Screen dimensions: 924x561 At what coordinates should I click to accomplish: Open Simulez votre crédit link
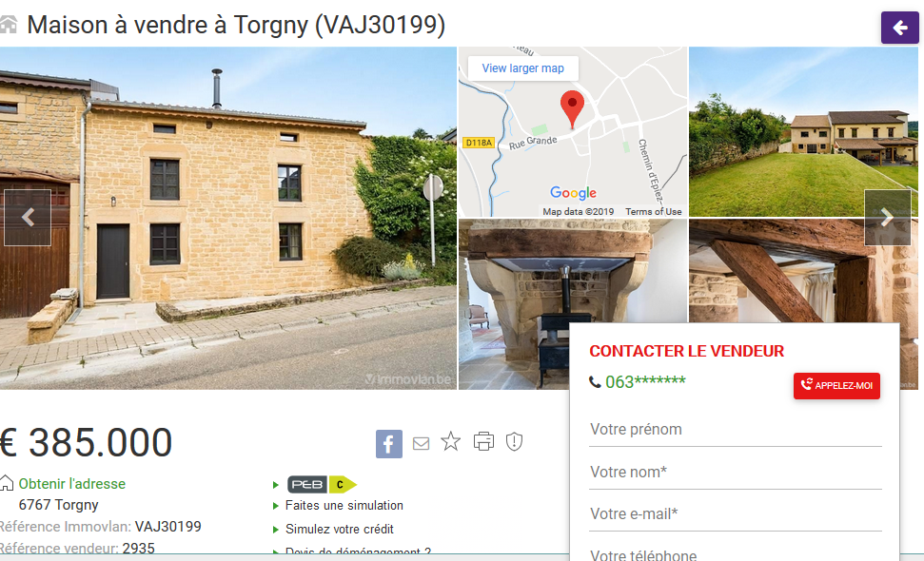[x=340, y=530]
